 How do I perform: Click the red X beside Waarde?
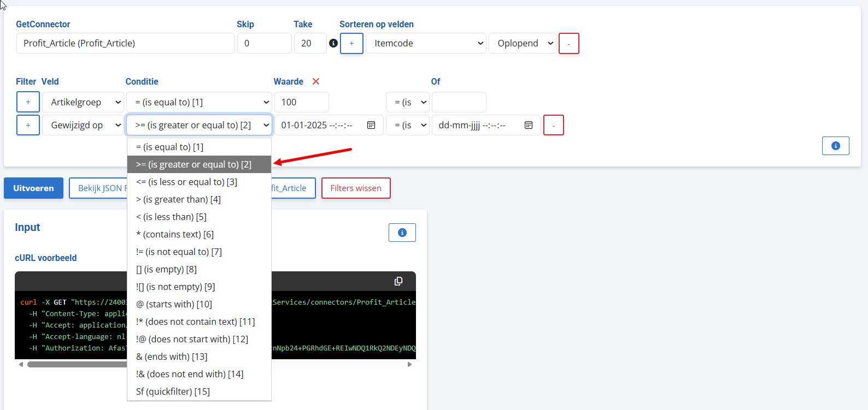tap(316, 81)
